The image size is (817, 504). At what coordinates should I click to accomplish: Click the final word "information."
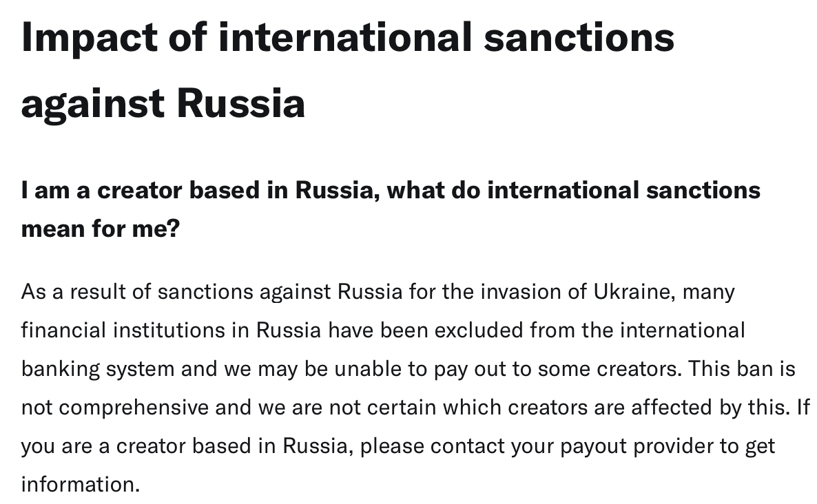(81, 484)
